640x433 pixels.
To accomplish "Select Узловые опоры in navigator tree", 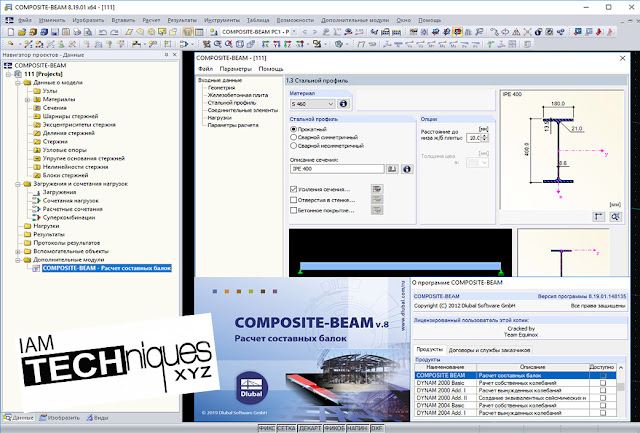I will coord(64,150).
